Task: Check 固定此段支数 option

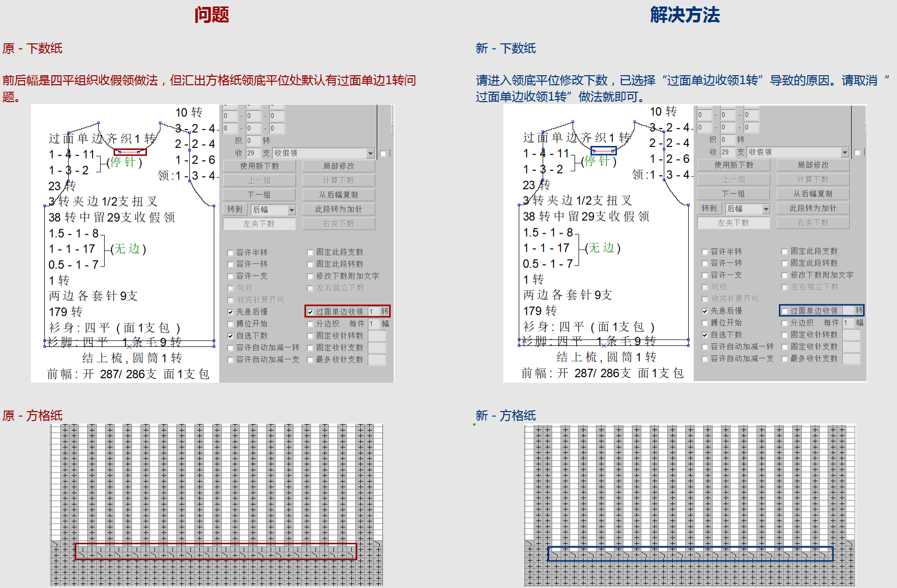Action: click(x=310, y=252)
